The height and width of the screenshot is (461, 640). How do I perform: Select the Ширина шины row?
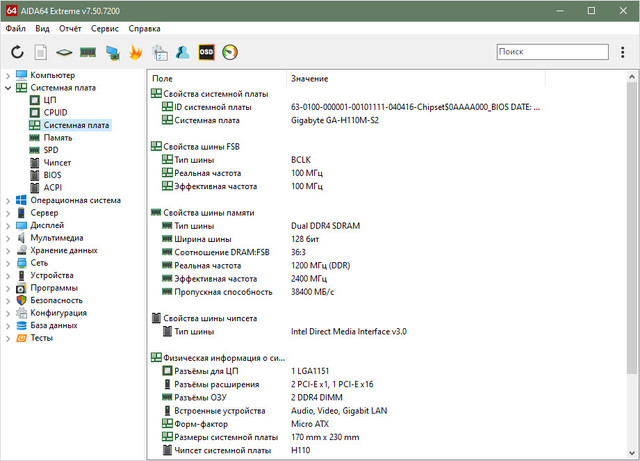(241, 239)
